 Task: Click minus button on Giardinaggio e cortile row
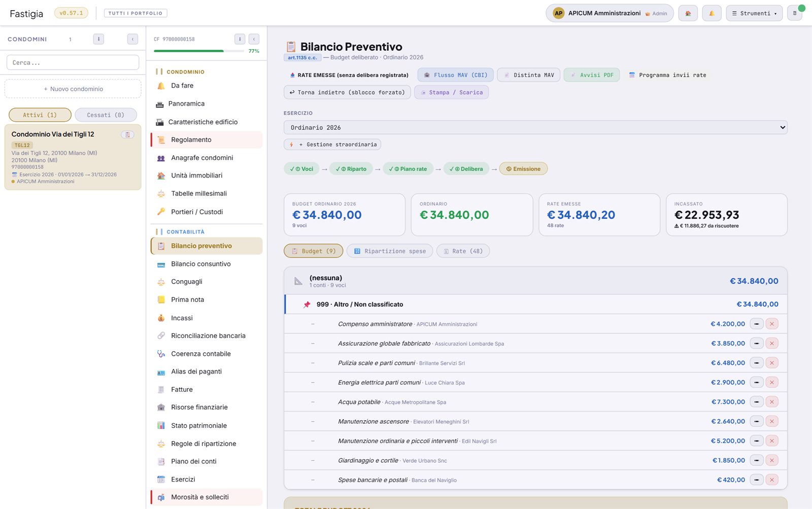(756, 460)
